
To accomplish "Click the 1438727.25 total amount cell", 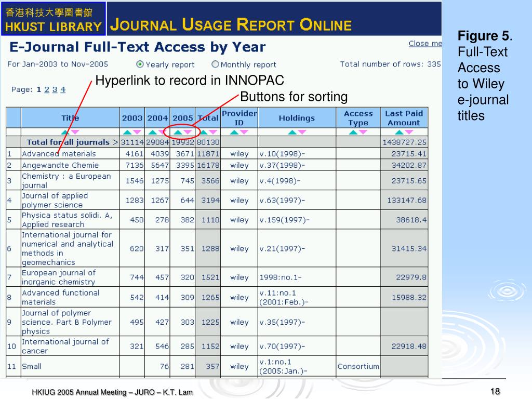I will click(404, 142).
